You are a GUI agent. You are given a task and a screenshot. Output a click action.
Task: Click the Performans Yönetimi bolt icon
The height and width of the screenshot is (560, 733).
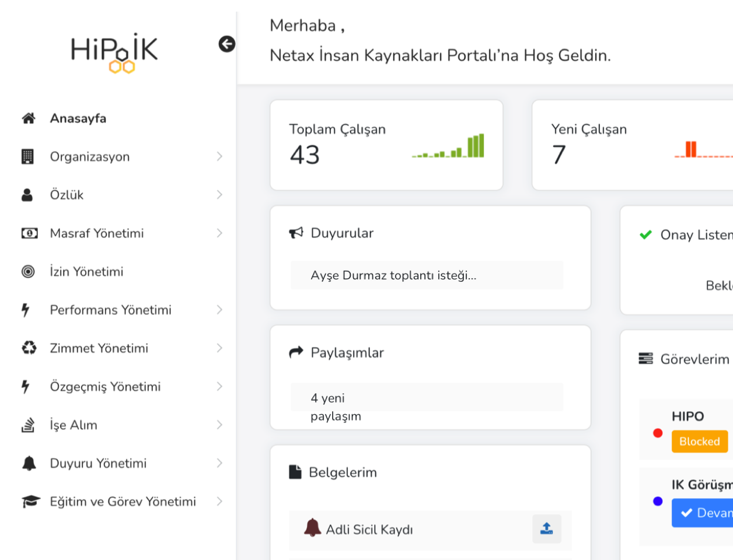coord(26,310)
